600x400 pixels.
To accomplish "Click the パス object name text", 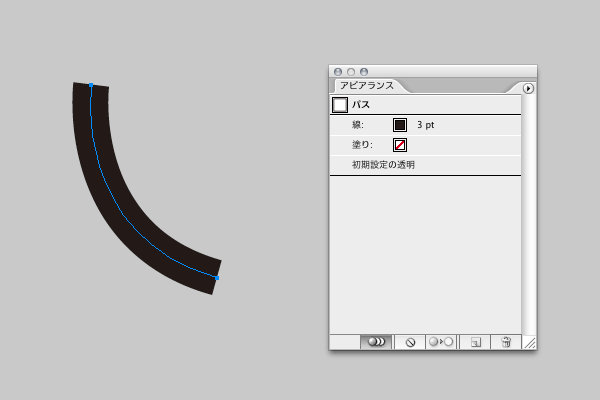I will point(360,104).
